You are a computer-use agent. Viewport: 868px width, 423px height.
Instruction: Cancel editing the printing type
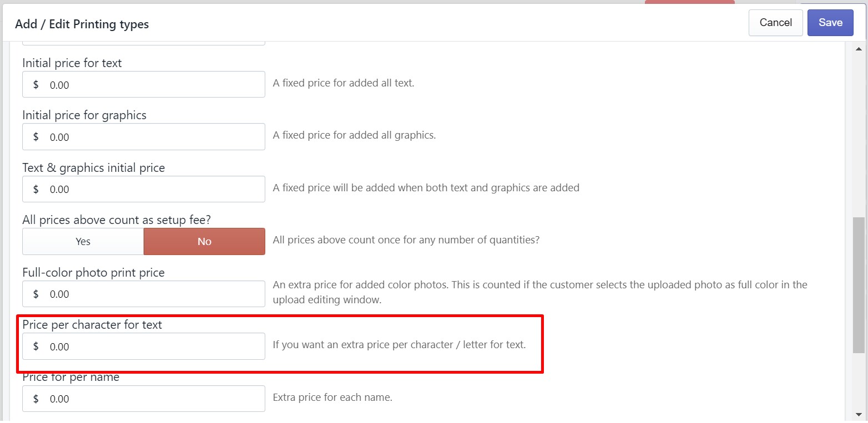coord(775,23)
